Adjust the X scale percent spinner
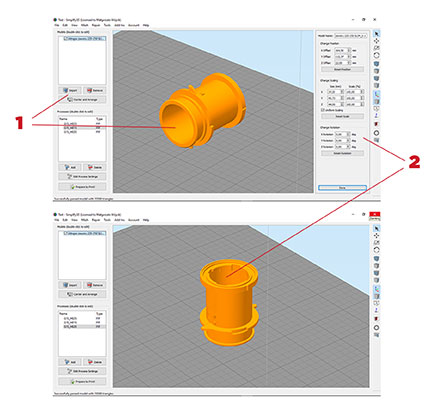Image resolution: width=434 pixels, height=411 pixels. click(x=362, y=92)
